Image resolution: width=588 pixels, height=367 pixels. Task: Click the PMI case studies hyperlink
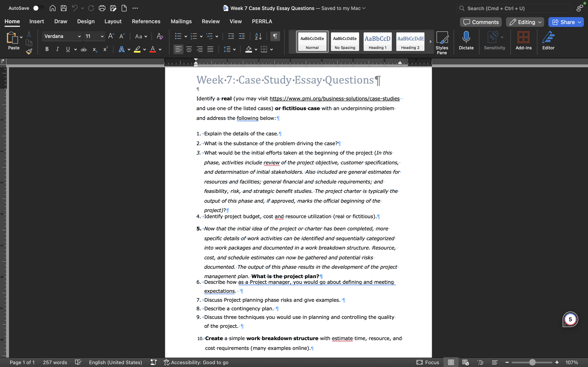click(334, 98)
